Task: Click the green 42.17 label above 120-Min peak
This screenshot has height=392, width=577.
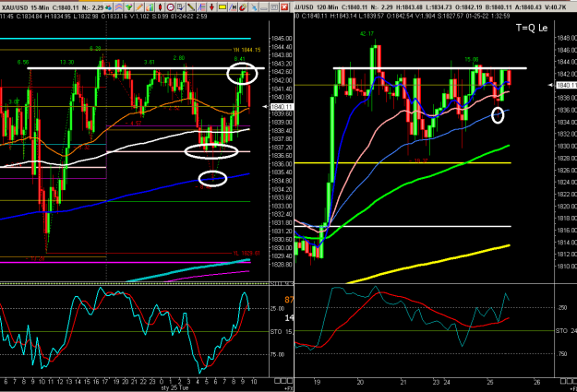Action: coord(367,34)
